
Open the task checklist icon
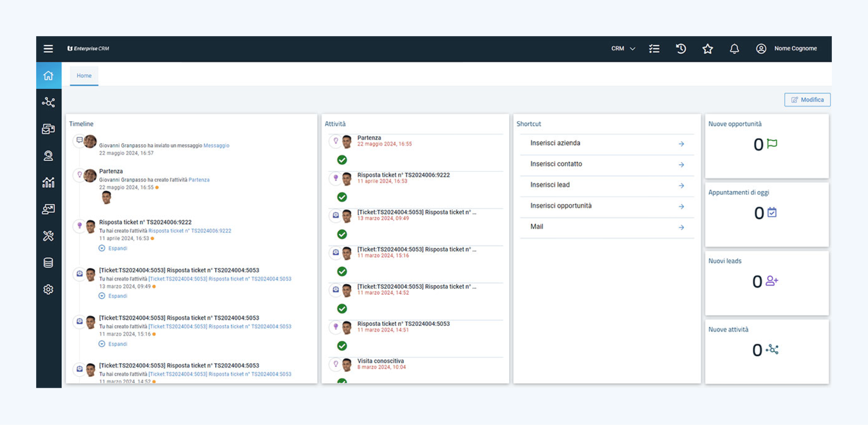coord(654,48)
